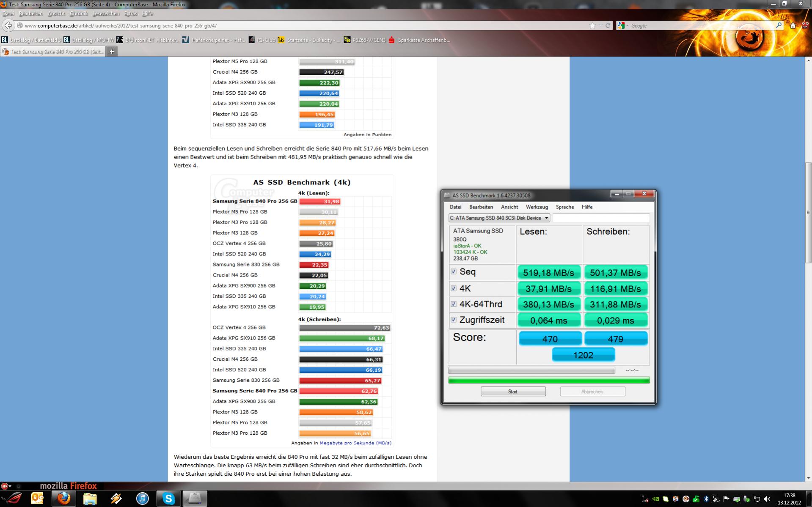Open Windows Explorer from the taskbar
This screenshot has height=507, width=812.
90,499
